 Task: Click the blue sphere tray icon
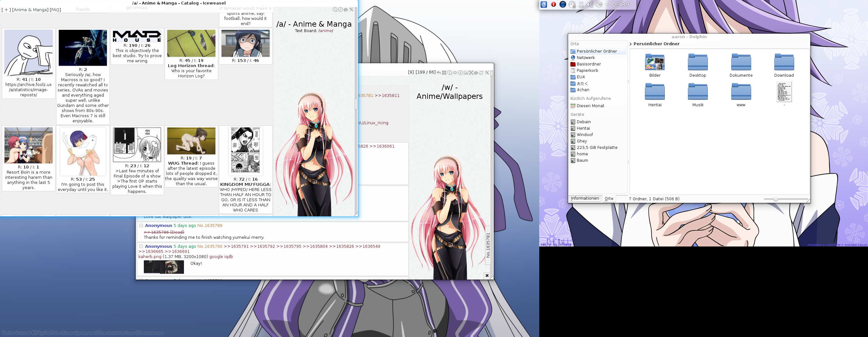click(x=563, y=4)
